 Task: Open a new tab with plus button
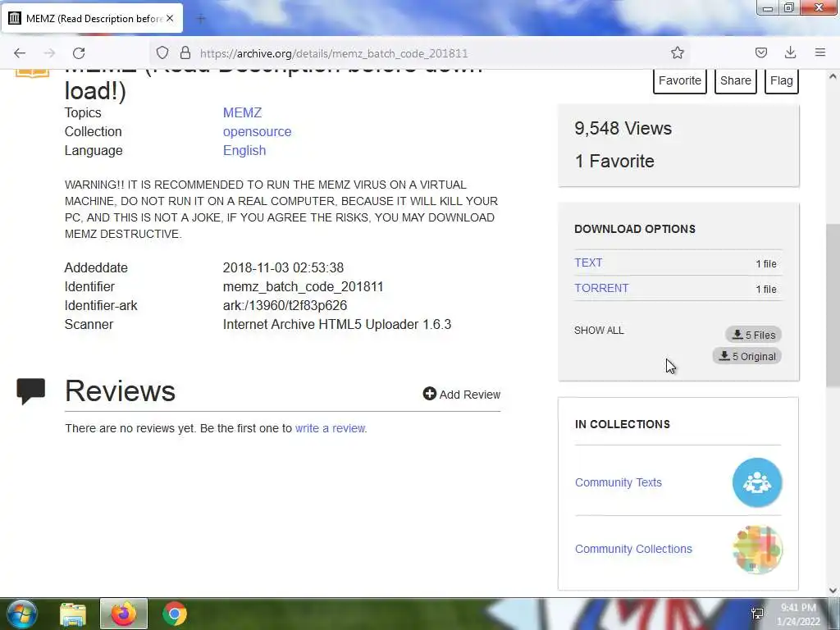201,19
